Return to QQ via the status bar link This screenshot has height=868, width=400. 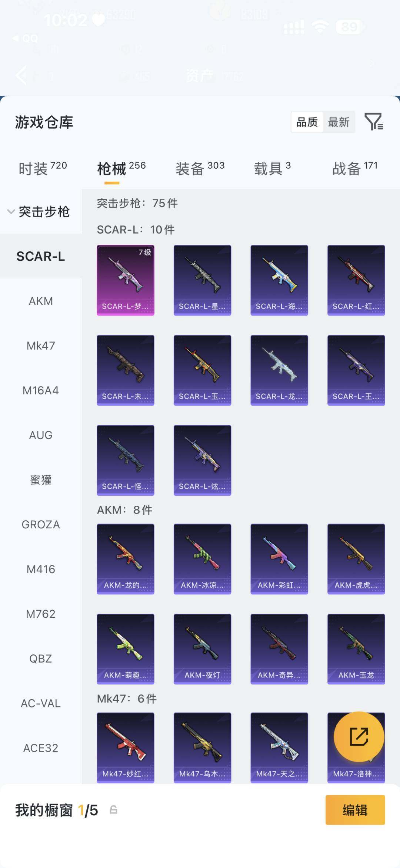click(x=25, y=38)
